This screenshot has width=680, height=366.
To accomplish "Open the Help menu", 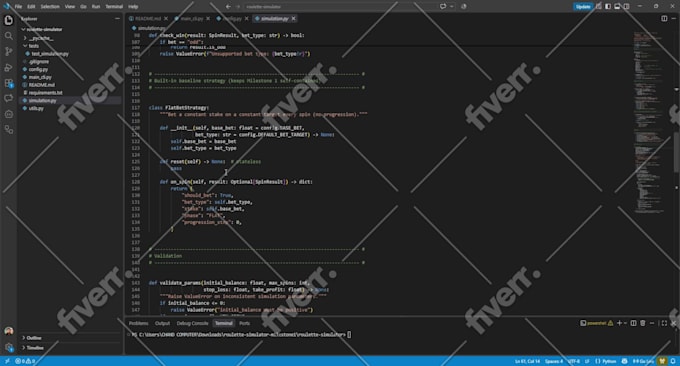I will click(x=133, y=7).
